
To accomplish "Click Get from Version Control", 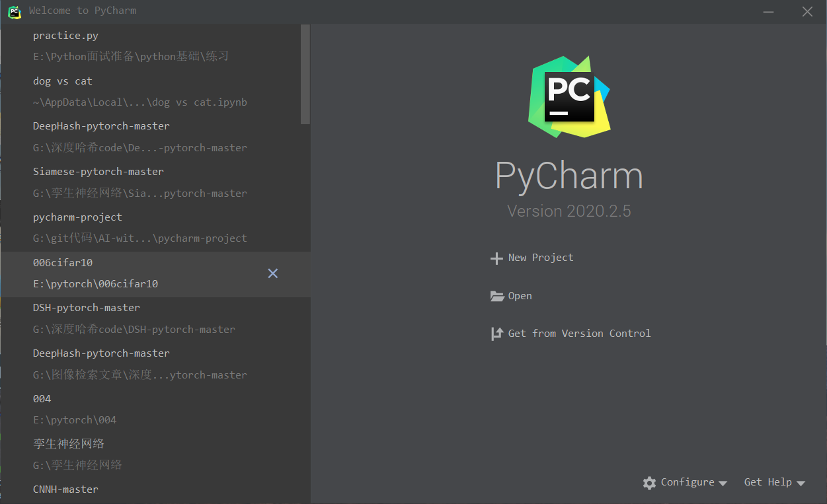I will pos(579,334).
